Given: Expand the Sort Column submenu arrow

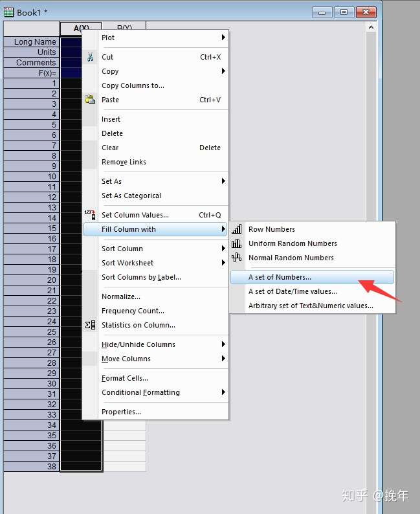Looking at the screenshot, I should coord(223,249).
